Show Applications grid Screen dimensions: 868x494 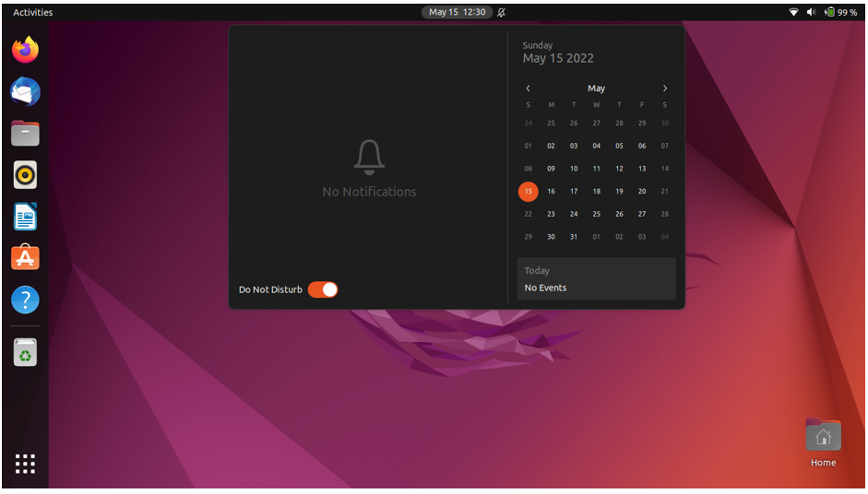26,464
